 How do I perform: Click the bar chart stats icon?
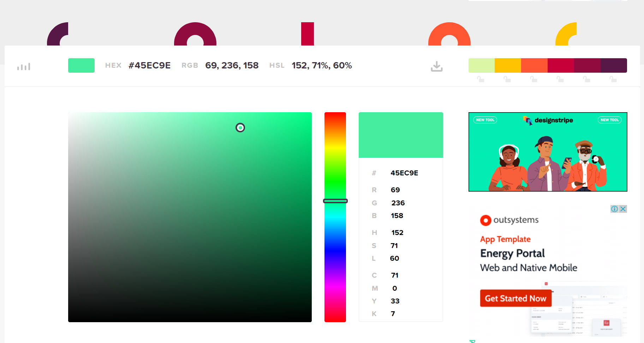(x=24, y=66)
